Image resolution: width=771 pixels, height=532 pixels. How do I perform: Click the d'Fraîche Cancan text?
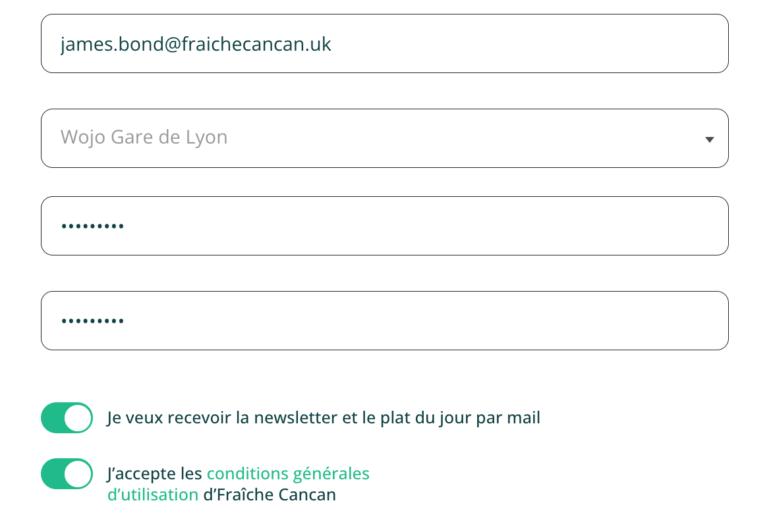pyautogui.click(x=270, y=494)
